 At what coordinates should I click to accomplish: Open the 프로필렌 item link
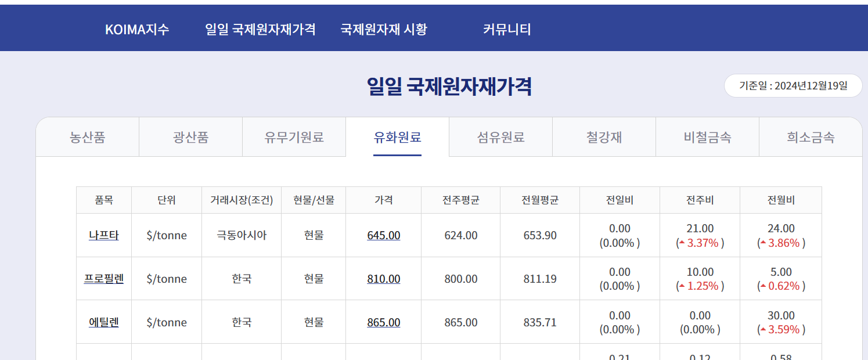(104, 279)
